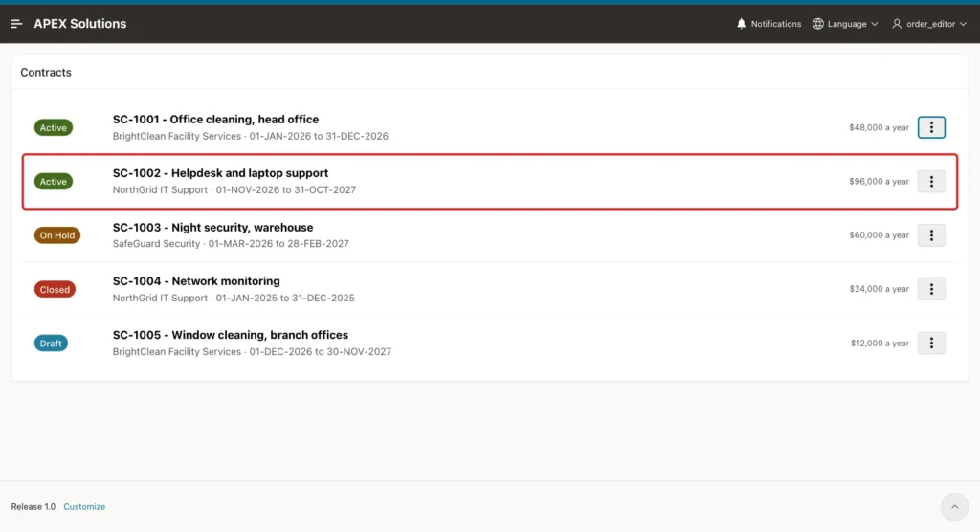Click the $24,000 a year amount

879,289
